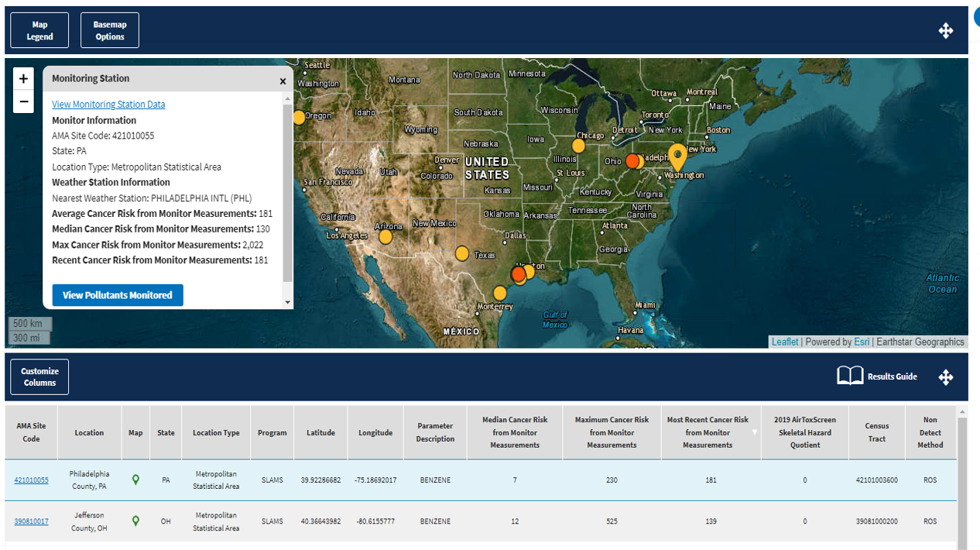Sort by Maximum Cancer Risk column header

tap(612, 432)
